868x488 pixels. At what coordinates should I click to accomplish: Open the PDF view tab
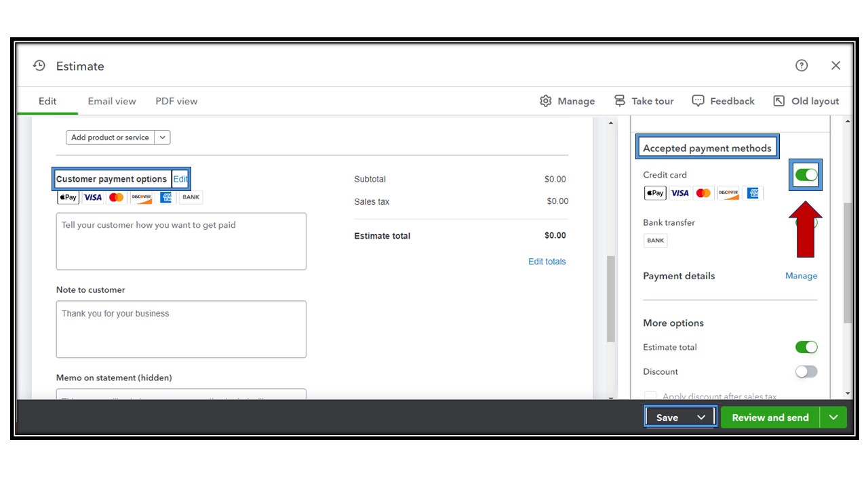pos(176,101)
